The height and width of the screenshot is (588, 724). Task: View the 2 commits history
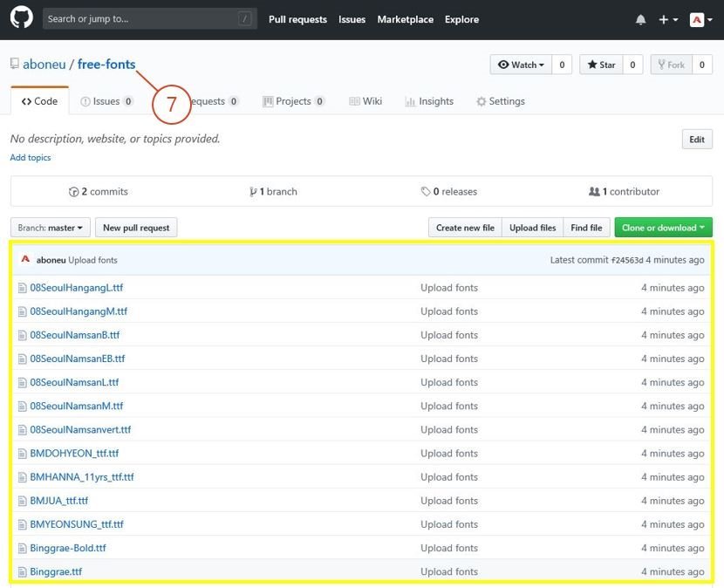click(99, 192)
